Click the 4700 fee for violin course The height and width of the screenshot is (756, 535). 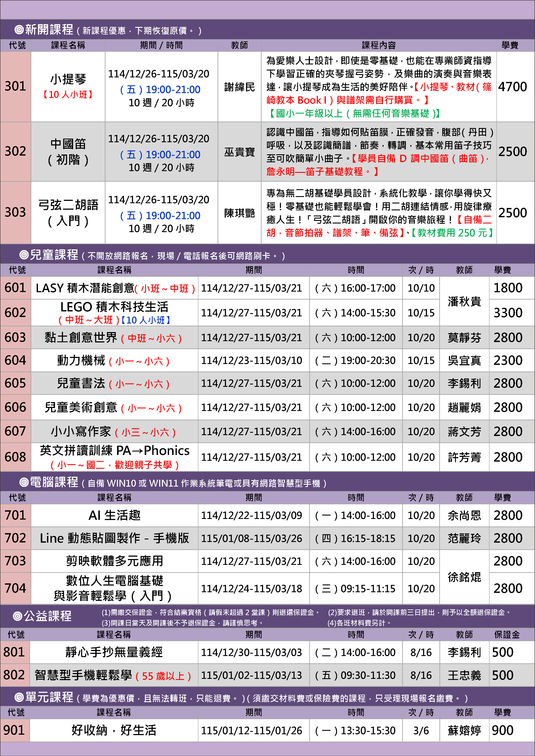tap(512, 87)
